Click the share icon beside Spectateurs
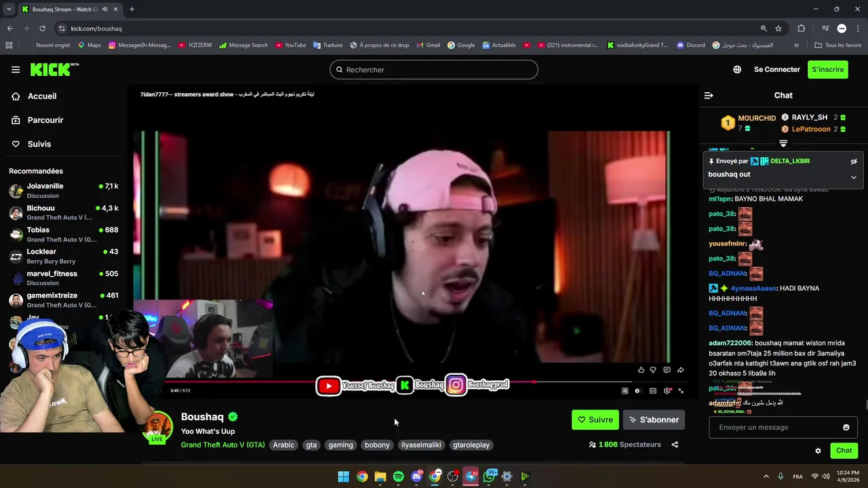 [675, 445]
